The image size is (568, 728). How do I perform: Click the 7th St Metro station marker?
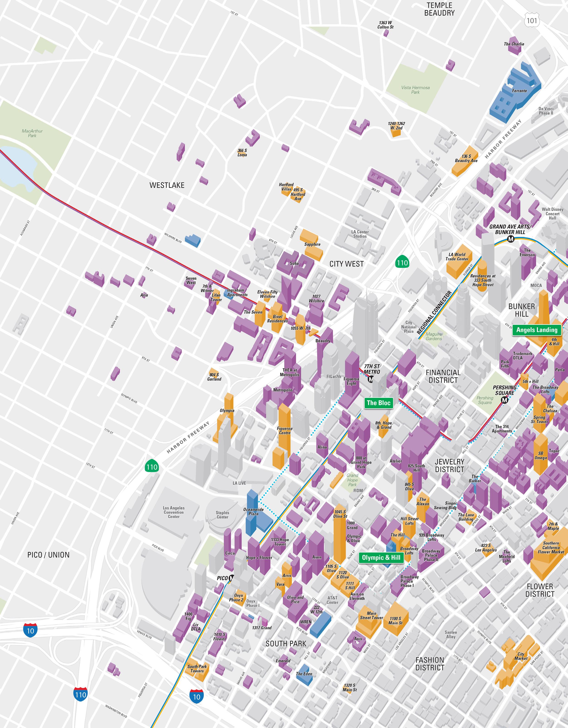pos(370,379)
